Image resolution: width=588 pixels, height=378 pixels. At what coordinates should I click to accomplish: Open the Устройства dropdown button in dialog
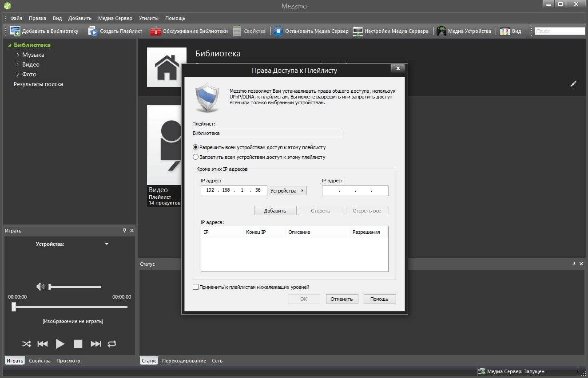288,191
